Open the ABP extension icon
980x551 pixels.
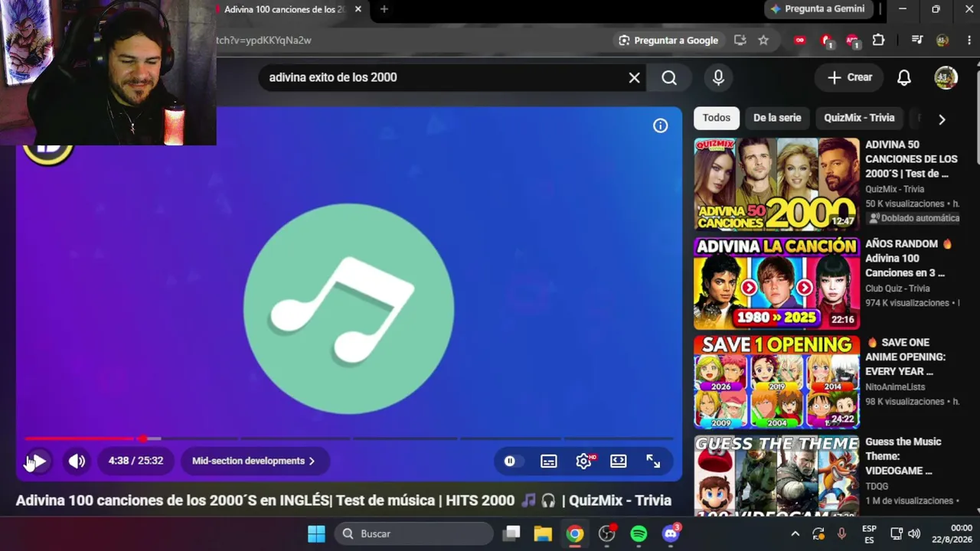[x=852, y=41]
